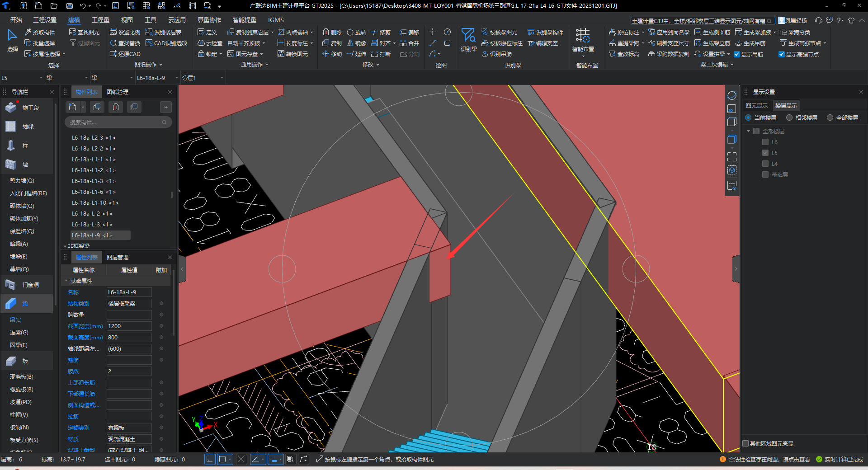Toggle the L5 floor checkbox

pyautogui.click(x=765, y=153)
